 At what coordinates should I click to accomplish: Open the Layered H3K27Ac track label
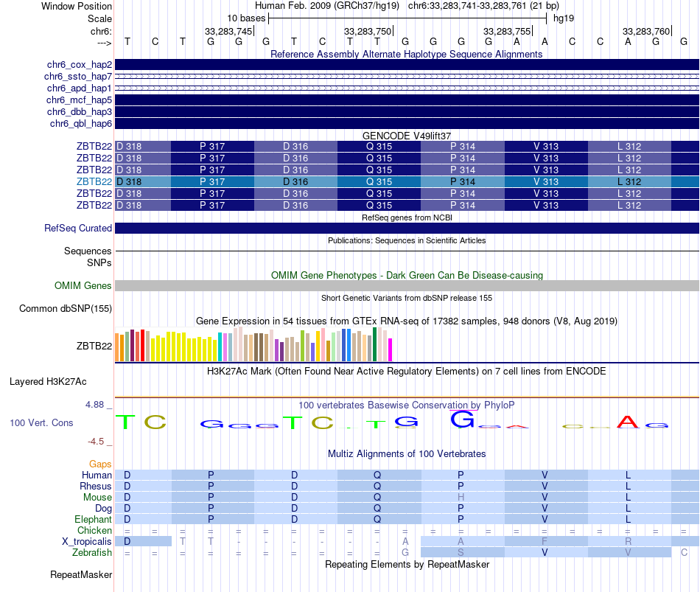[x=48, y=382]
